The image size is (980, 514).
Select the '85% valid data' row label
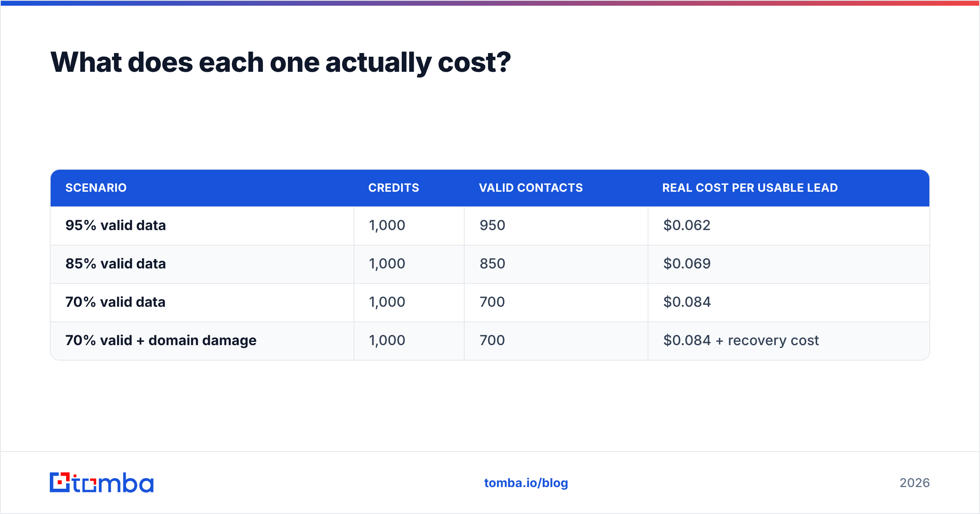(116, 264)
